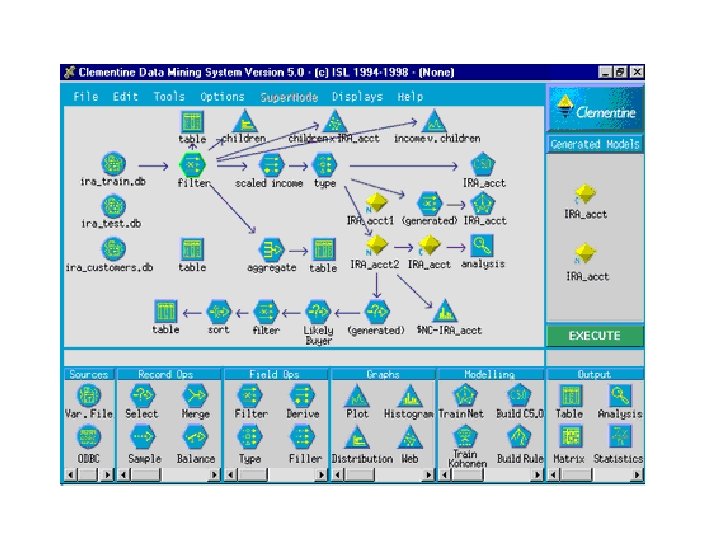Select the ira_train.db source node
The image size is (720, 540).
pos(113,164)
